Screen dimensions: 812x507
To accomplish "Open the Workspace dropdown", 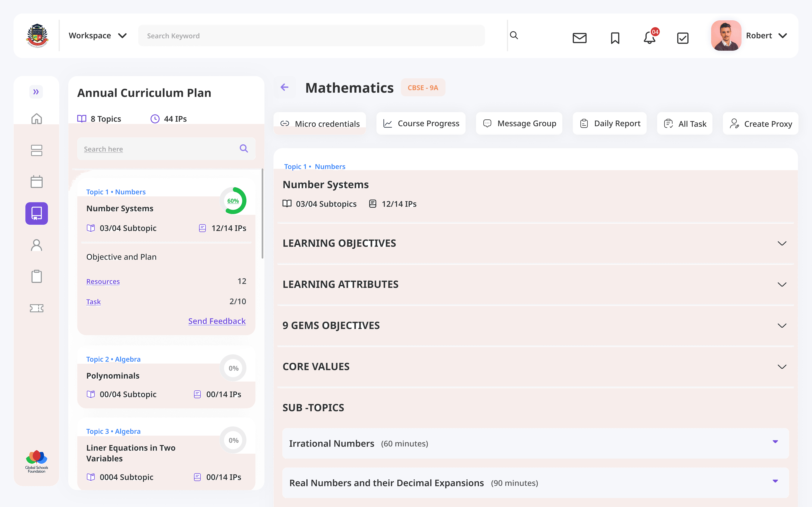I will click(x=97, y=35).
